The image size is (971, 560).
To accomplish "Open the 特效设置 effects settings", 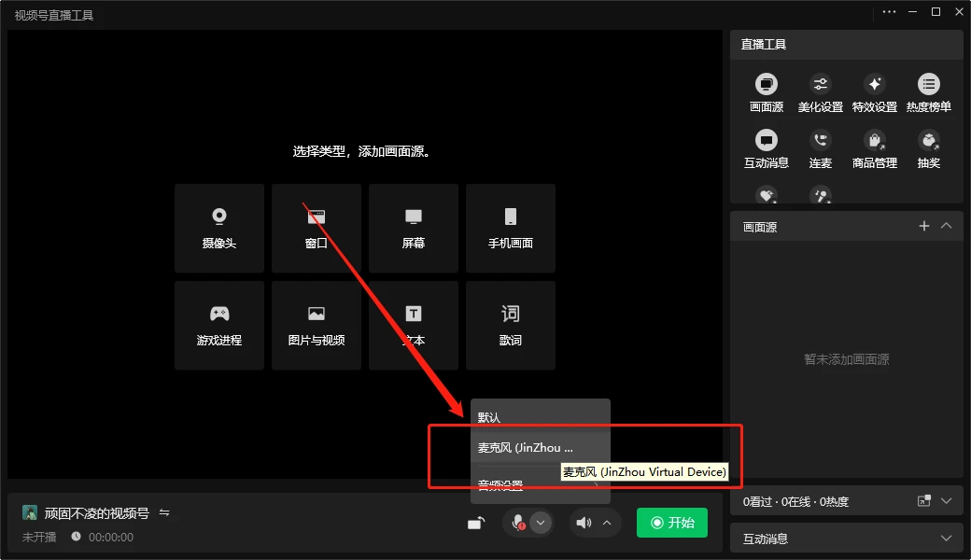I will click(x=873, y=91).
